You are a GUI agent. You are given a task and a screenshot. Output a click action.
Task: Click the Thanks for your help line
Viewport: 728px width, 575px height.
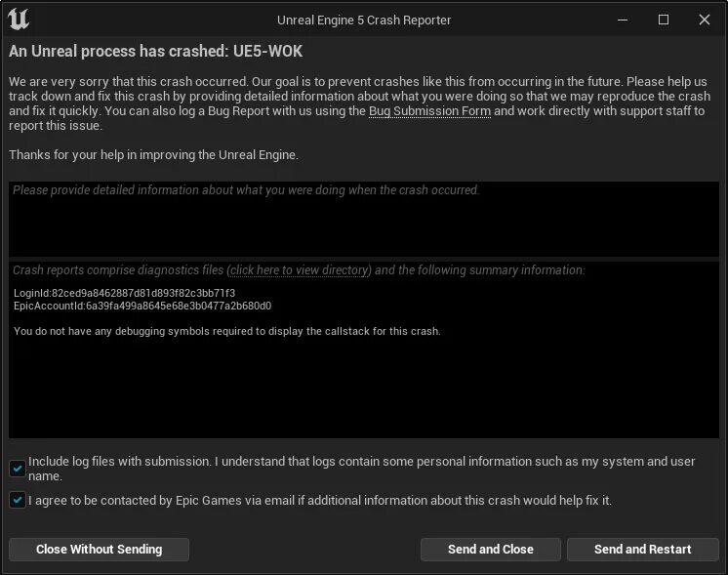coord(153,154)
